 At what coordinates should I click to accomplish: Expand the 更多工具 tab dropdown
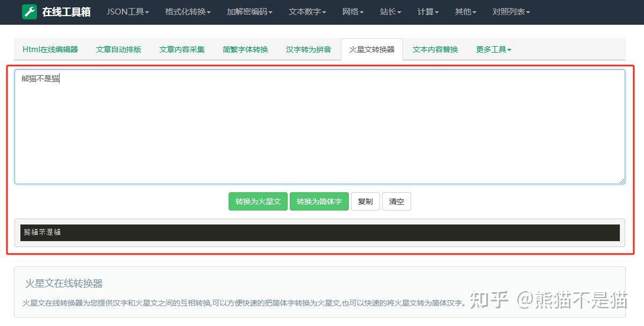(494, 49)
